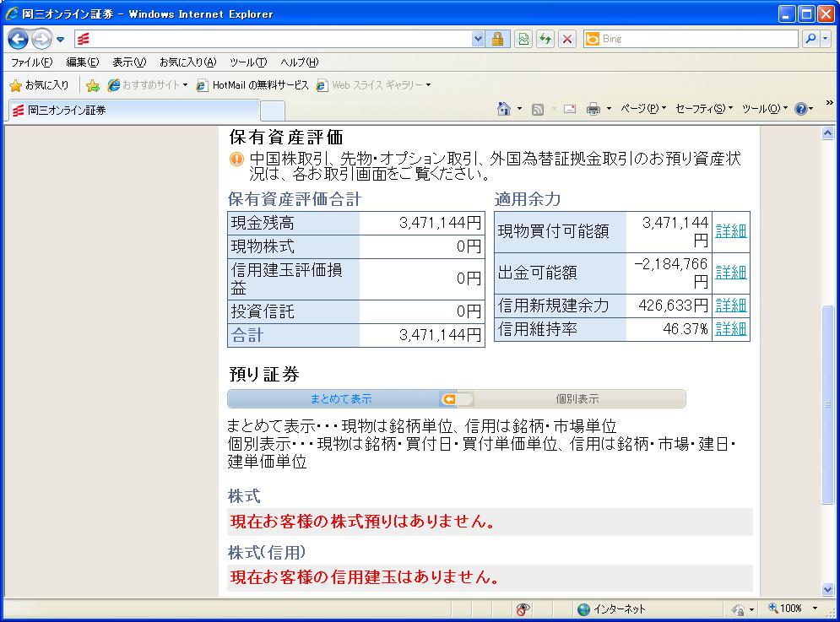Click the Bing search magnifier icon
The width and height of the screenshot is (840, 622).
click(x=810, y=39)
